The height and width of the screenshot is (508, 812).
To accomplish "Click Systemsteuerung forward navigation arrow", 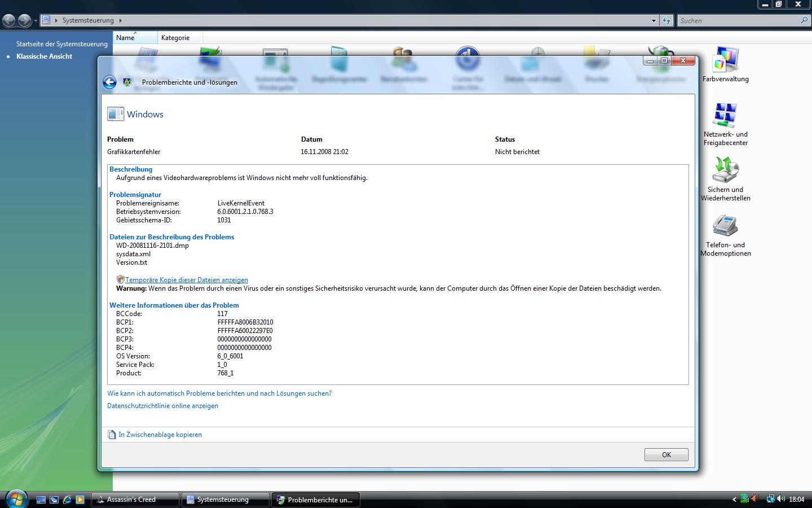I will tap(24, 21).
